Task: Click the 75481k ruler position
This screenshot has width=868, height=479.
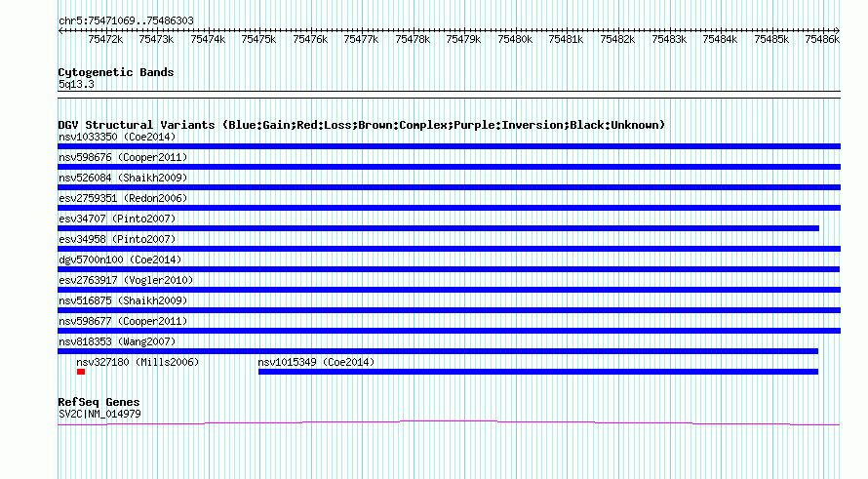Action: tap(566, 39)
